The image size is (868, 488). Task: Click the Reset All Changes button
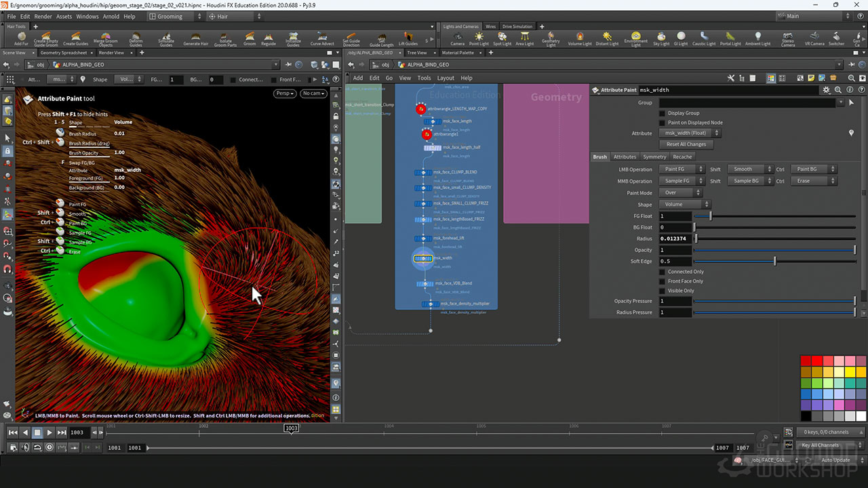tap(686, 144)
